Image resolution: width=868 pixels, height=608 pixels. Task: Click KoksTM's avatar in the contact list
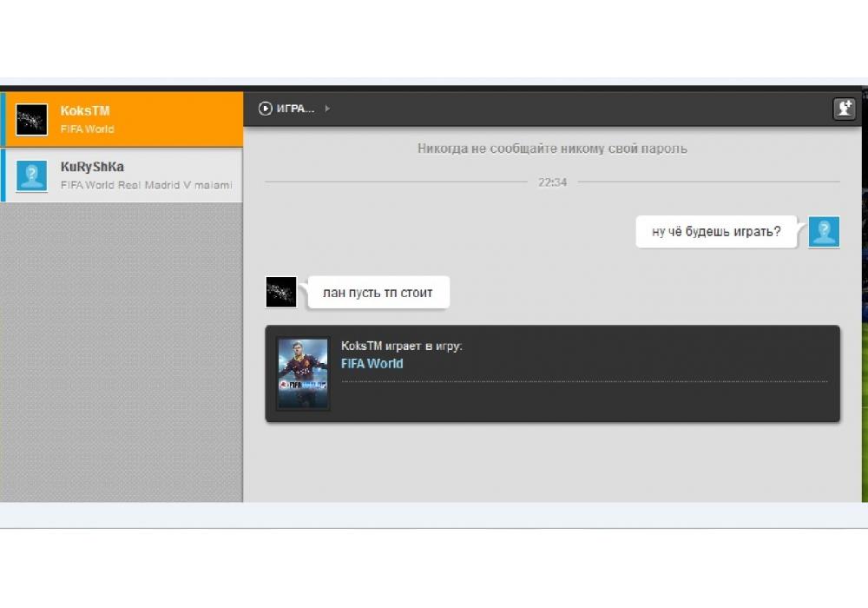pos(32,120)
